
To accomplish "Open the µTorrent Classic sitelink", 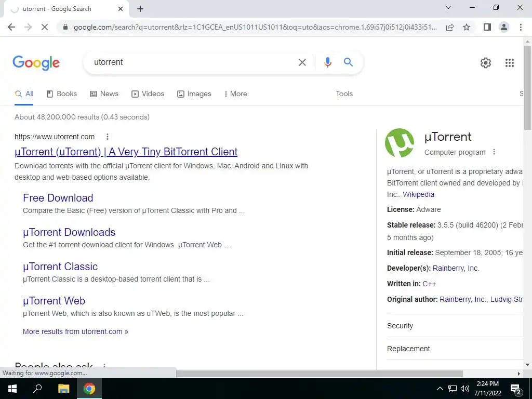I will click(x=60, y=267).
